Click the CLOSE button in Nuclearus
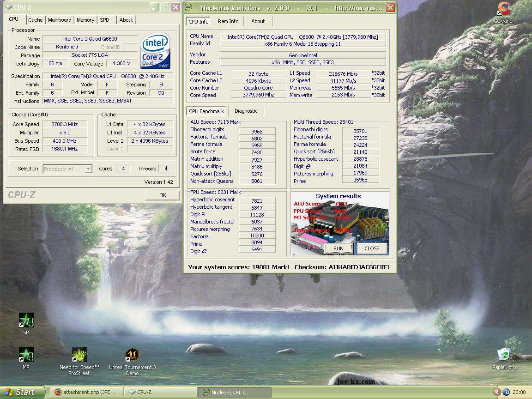The image size is (532, 399). point(371,248)
